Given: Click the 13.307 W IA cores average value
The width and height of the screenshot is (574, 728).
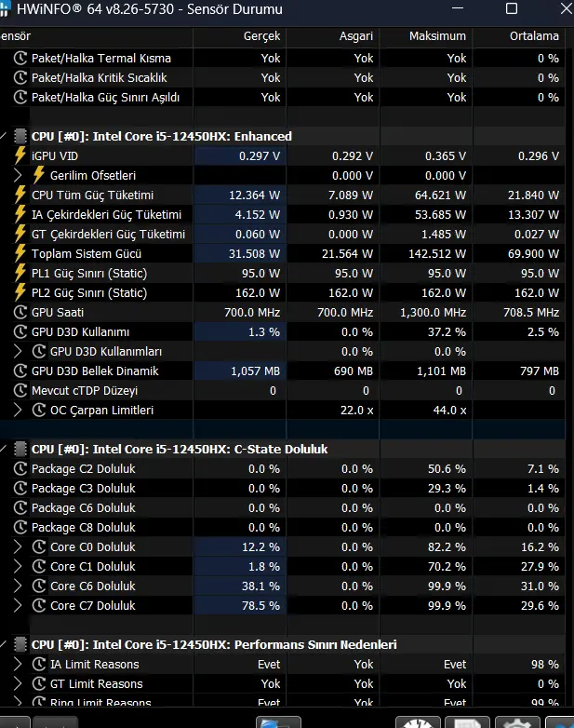Looking at the screenshot, I should click(x=533, y=214).
